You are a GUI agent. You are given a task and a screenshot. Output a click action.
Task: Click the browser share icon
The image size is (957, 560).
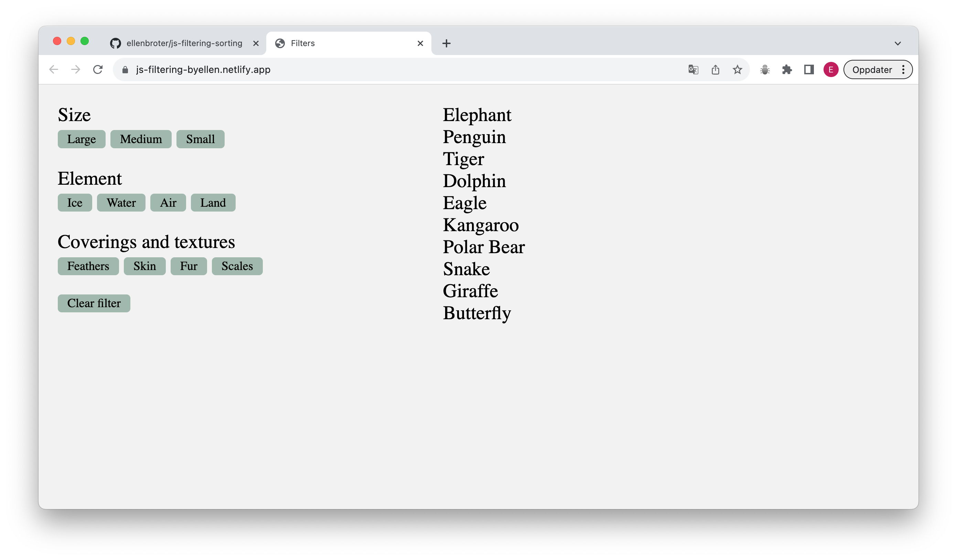[716, 69]
